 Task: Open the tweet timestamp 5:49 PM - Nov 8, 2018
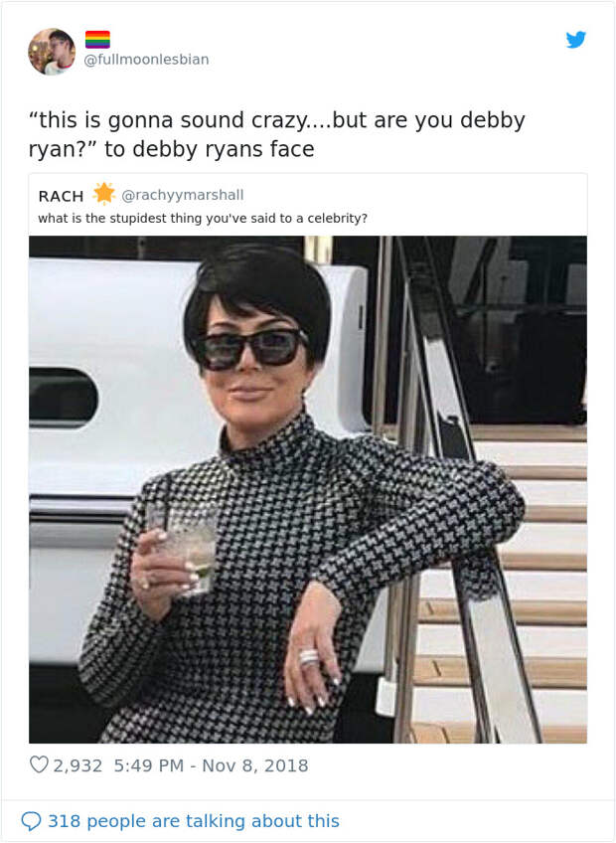[x=211, y=765]
